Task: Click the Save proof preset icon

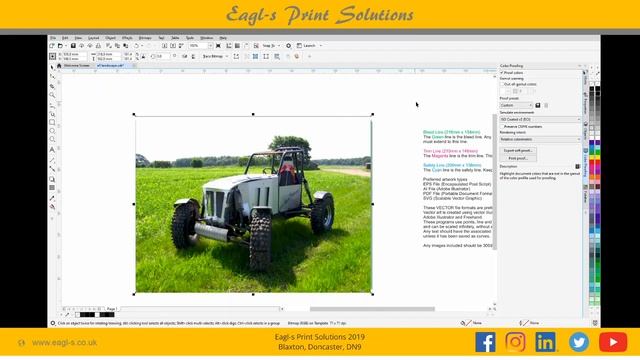Action: (x=538, y=105)
